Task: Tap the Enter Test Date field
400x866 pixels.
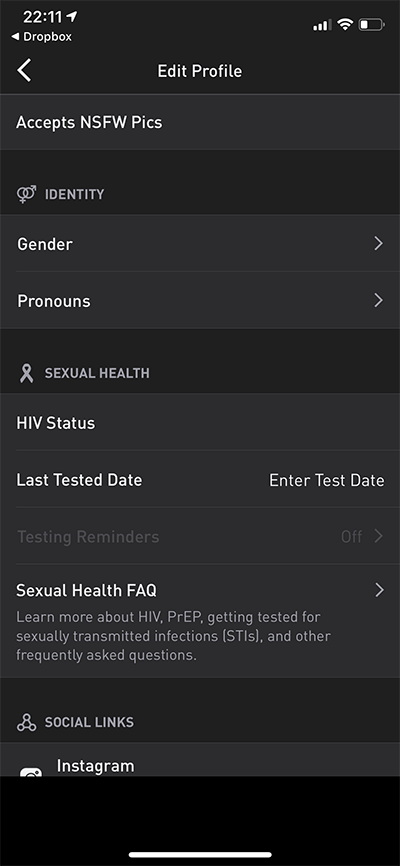Action: point(327,480)
